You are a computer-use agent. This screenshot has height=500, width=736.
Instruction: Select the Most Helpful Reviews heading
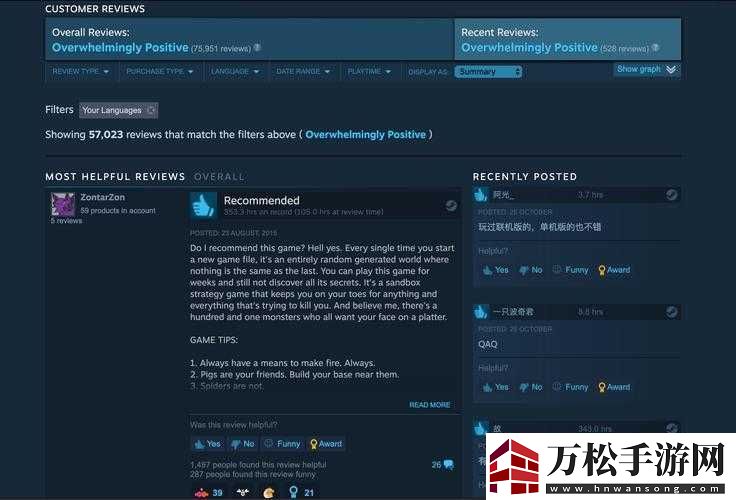[x=115, y=177]
